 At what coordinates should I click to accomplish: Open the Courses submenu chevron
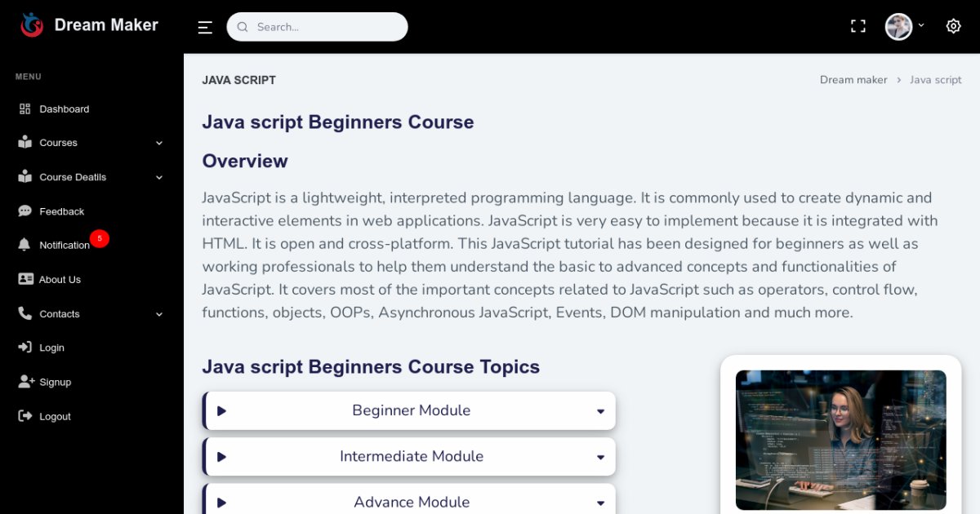click(158, 143)
